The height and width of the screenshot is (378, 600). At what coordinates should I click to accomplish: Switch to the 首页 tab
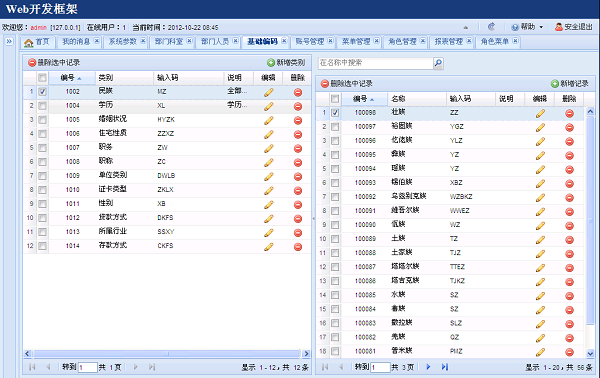(x=37, y=42)
